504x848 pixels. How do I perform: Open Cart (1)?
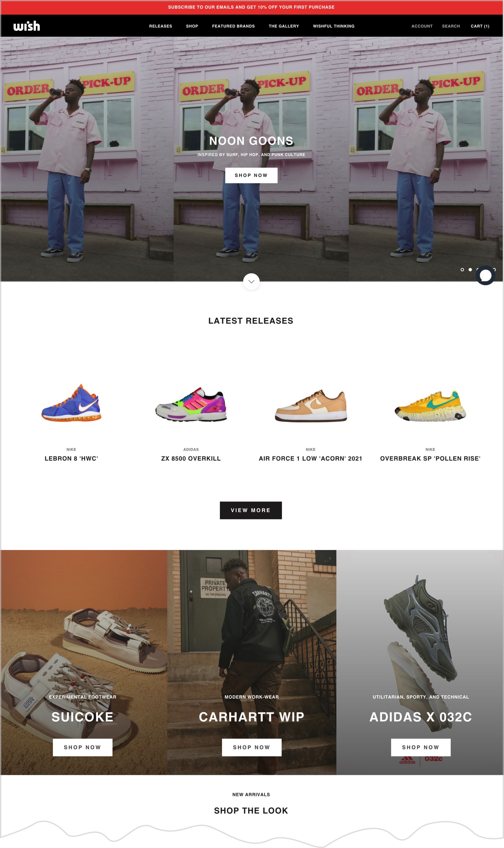point(480,26)
